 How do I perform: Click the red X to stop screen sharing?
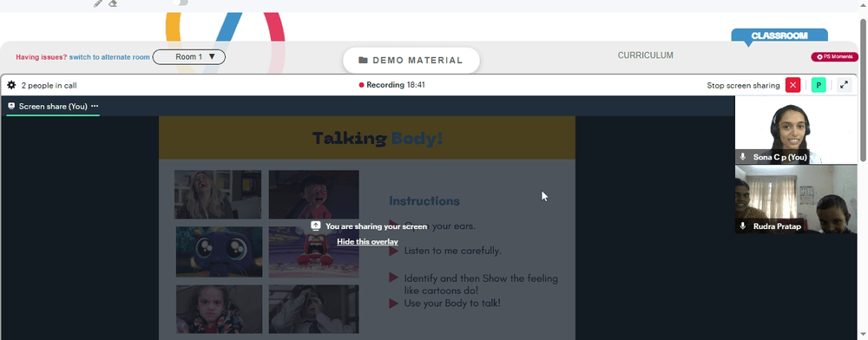[x=793, y=85]
